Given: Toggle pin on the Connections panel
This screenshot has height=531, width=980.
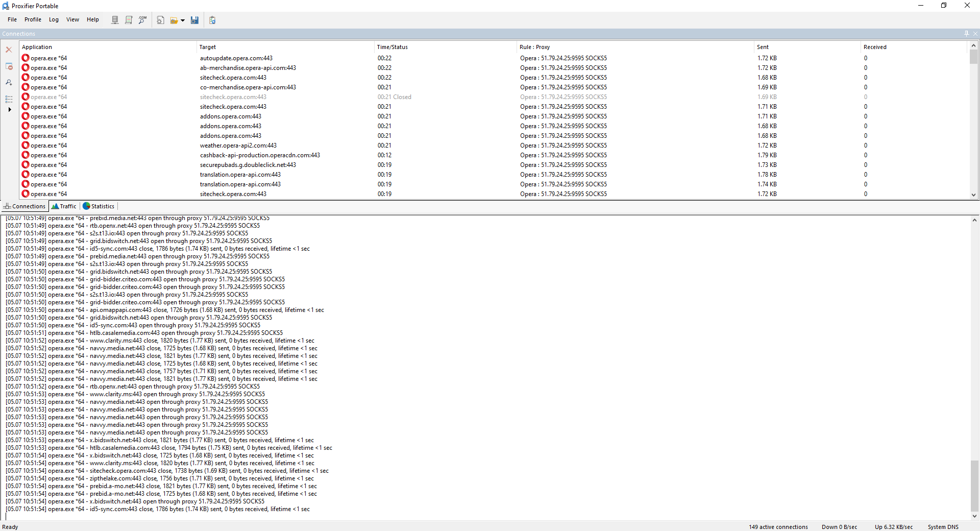Looking at the screenshot, I should point(966,34).
